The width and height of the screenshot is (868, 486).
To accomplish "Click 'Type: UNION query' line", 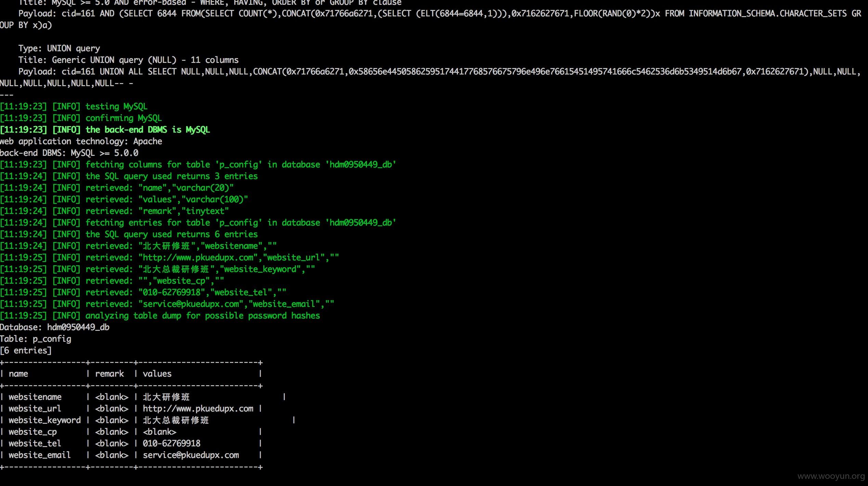I will tap(59, 49).
